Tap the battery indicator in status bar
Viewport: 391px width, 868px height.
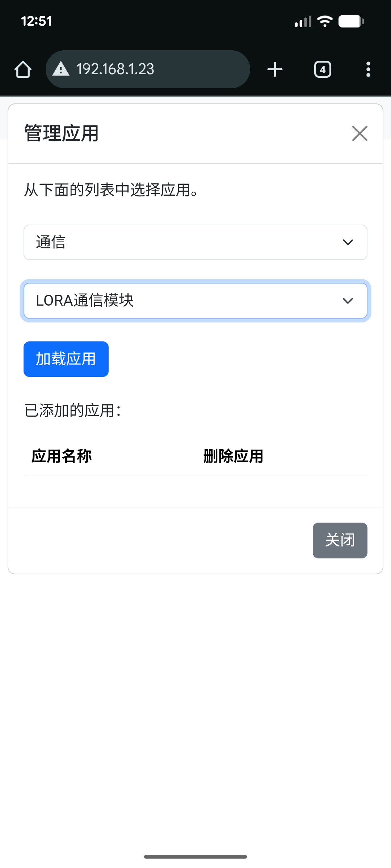click(351, 21)
